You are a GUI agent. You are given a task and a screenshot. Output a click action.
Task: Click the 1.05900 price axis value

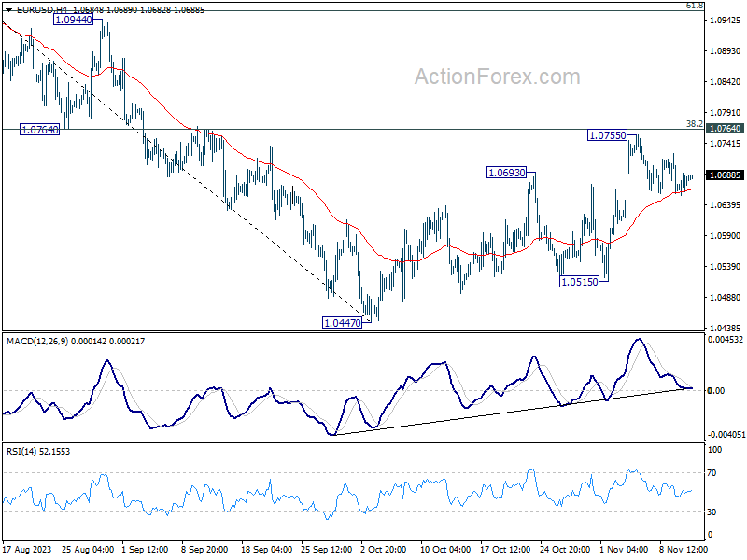coord(726,236)
